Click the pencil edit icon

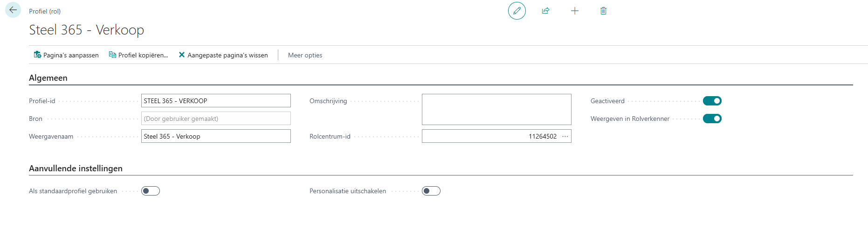point(517,11)
